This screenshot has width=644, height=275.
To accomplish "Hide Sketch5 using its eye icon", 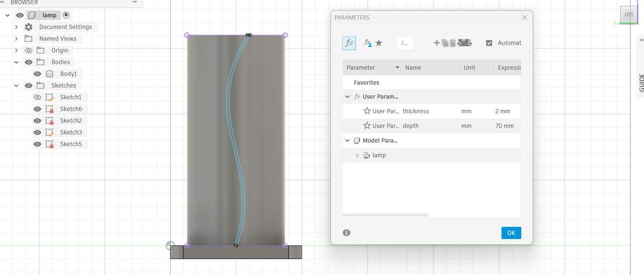I will [x=38, y=144].
